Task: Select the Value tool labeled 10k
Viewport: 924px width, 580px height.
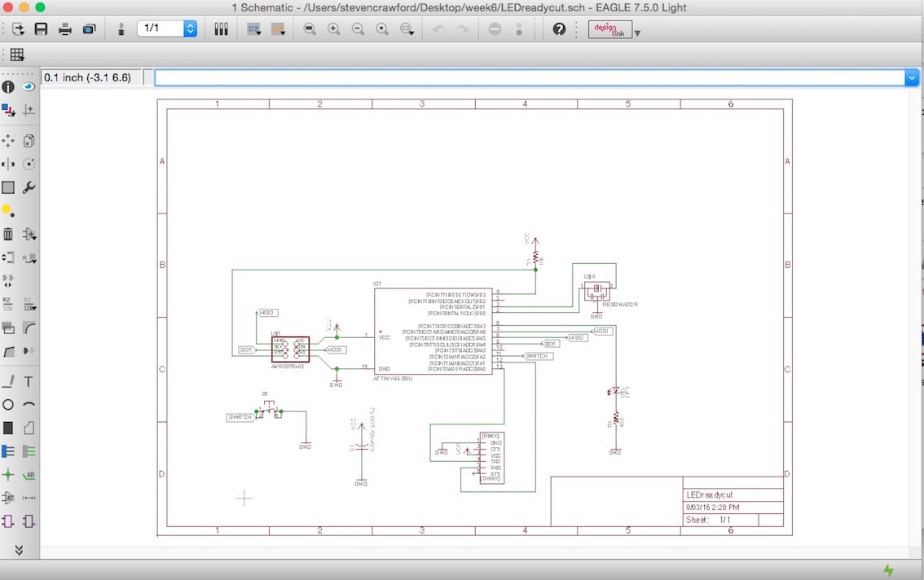Action: click(x=29, y=304)
